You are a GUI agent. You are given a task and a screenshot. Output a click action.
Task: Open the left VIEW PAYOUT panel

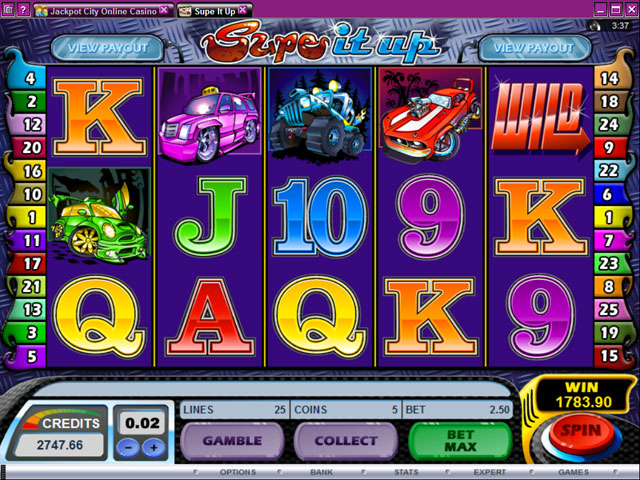108,48
